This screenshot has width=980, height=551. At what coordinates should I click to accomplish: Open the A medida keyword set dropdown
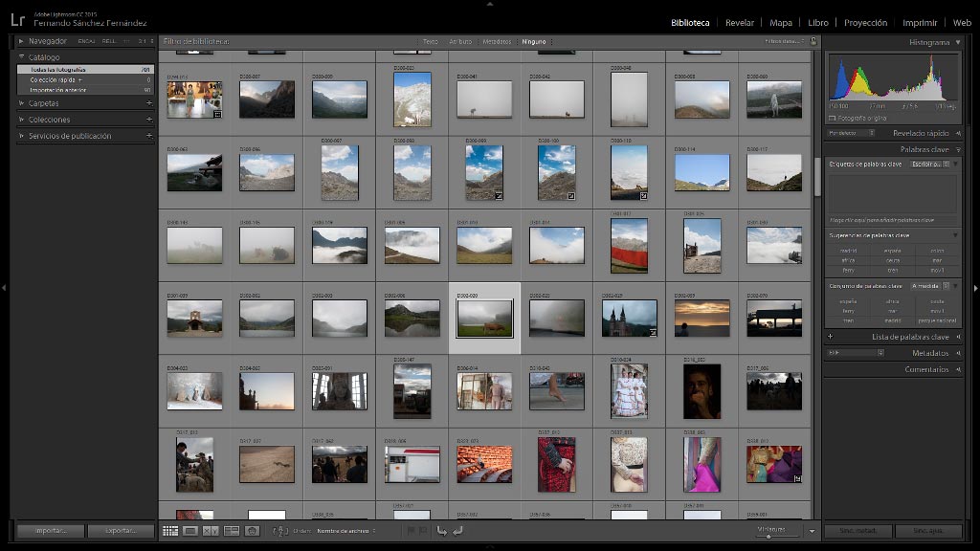(x=930, y=286)
